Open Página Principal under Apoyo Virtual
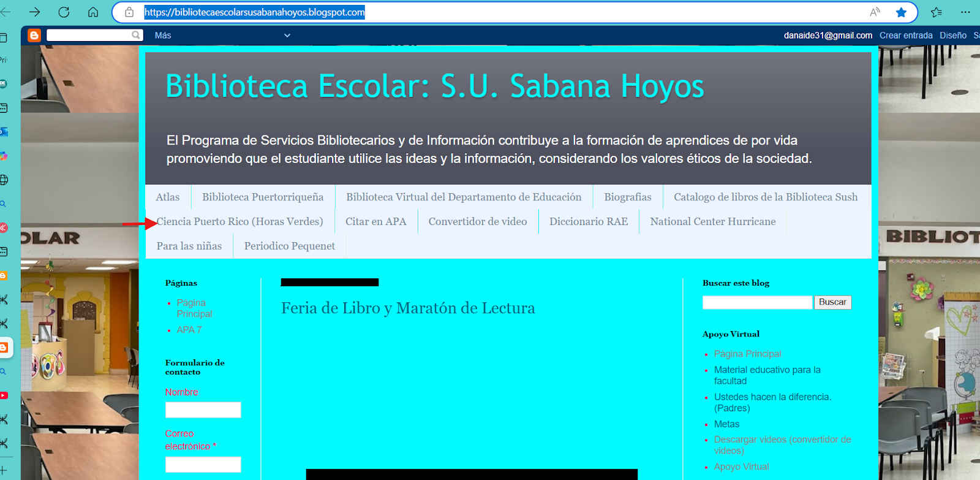980x480 pixels. (x=747, y=354)
